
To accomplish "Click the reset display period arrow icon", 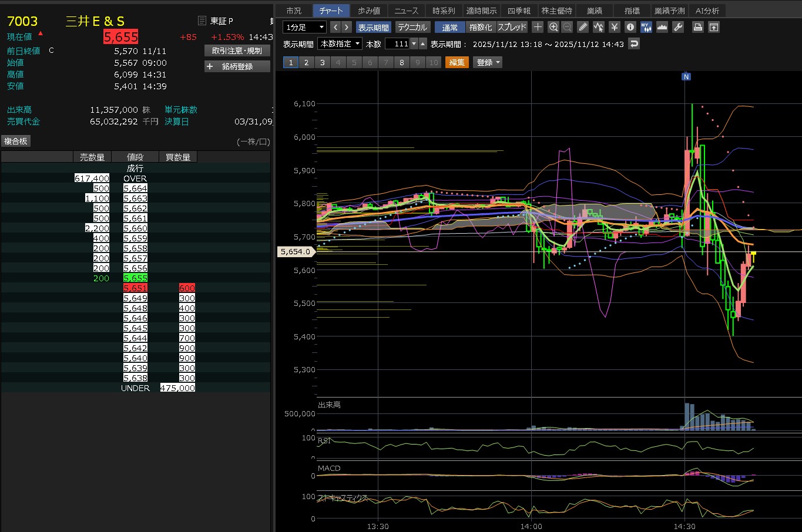I will click(633, 44).
